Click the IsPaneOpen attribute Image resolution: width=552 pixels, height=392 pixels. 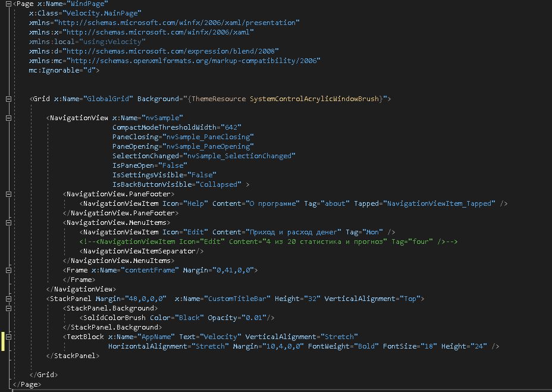[x=133, y=165]
